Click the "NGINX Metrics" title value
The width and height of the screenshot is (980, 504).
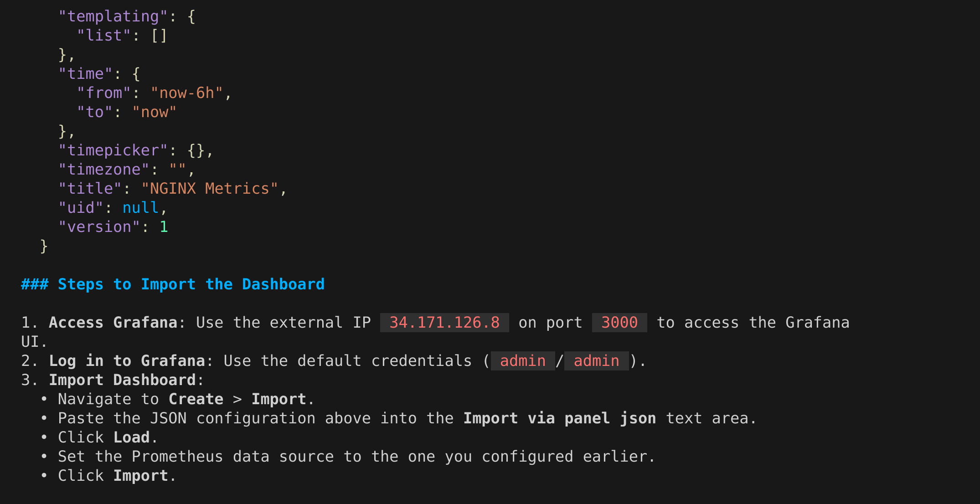pos(210,189)
